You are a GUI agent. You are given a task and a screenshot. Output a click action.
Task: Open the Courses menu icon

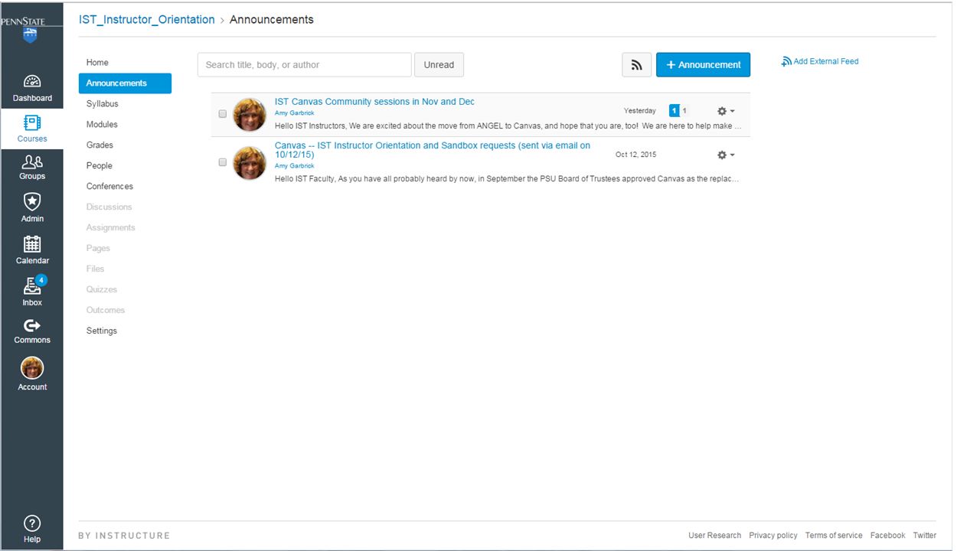[x=32, y=122]
